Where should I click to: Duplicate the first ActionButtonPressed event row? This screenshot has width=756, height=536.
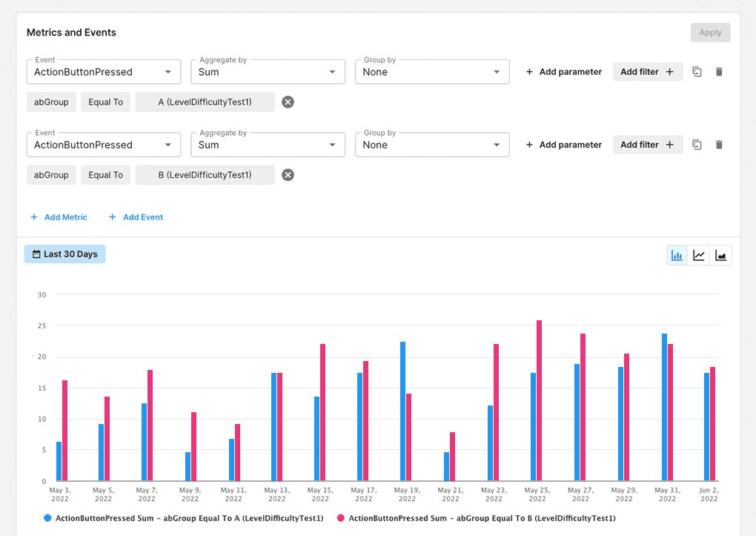(x=697, y=71)
